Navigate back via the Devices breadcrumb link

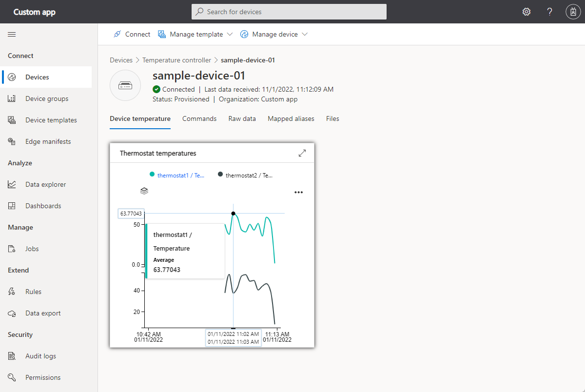point(121,59)
